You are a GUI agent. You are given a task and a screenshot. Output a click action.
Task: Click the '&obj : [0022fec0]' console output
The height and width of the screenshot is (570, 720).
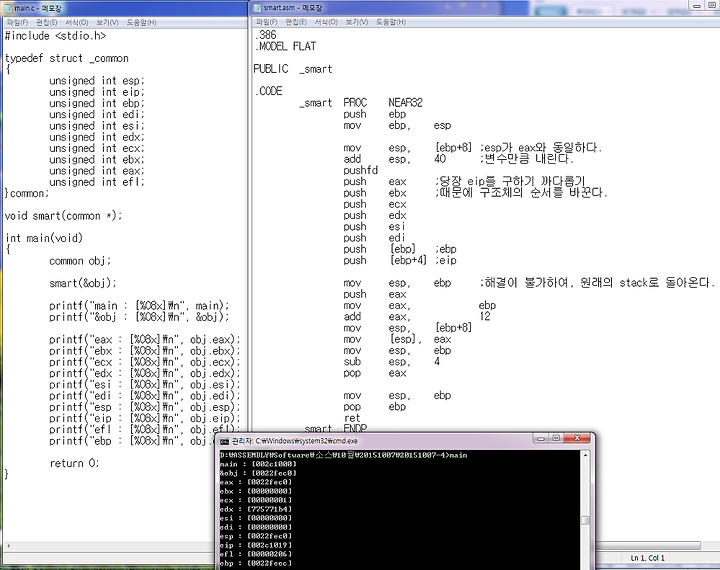pos(259,473)
